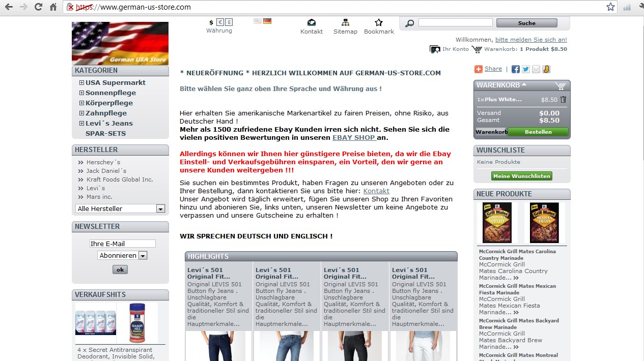Open the Sitemap icon

coord(345,22)
